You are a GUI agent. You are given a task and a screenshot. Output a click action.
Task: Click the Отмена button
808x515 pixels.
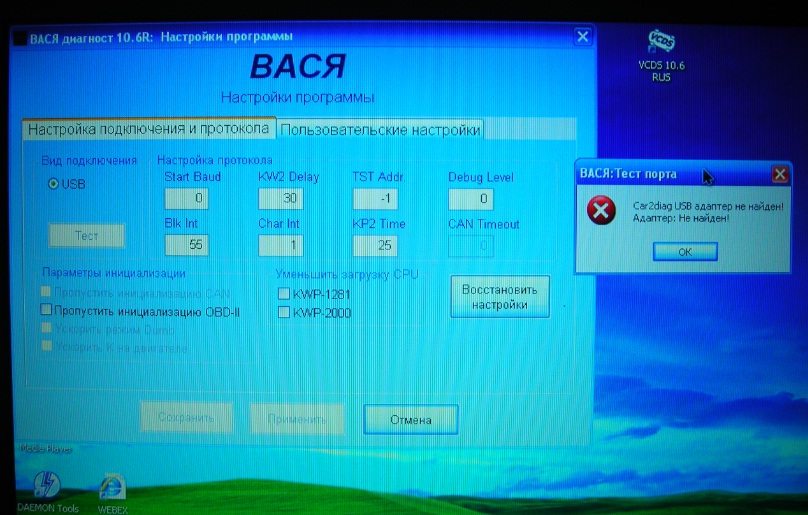[x=411, y=420]
